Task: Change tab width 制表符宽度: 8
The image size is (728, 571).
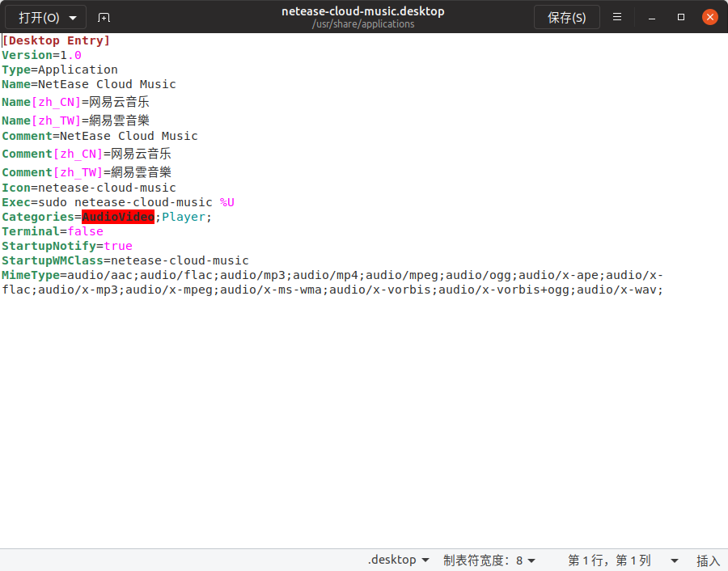Action: click(x=489, y=560)
